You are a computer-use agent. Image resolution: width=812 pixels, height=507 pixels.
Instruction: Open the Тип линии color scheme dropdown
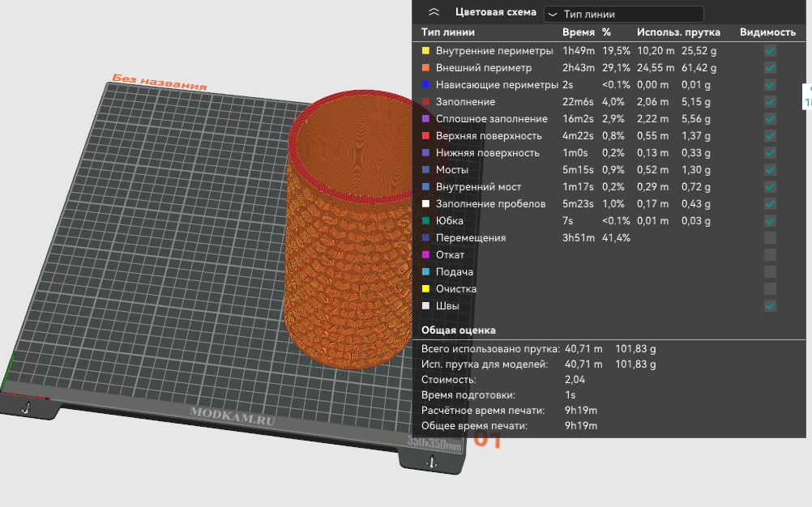click(624, 14)
